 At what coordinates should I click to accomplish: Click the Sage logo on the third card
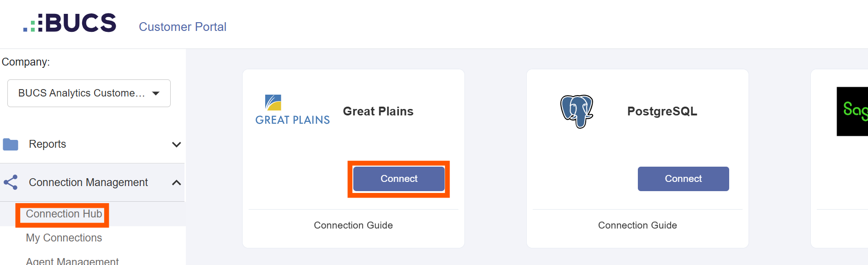[852, 111]
